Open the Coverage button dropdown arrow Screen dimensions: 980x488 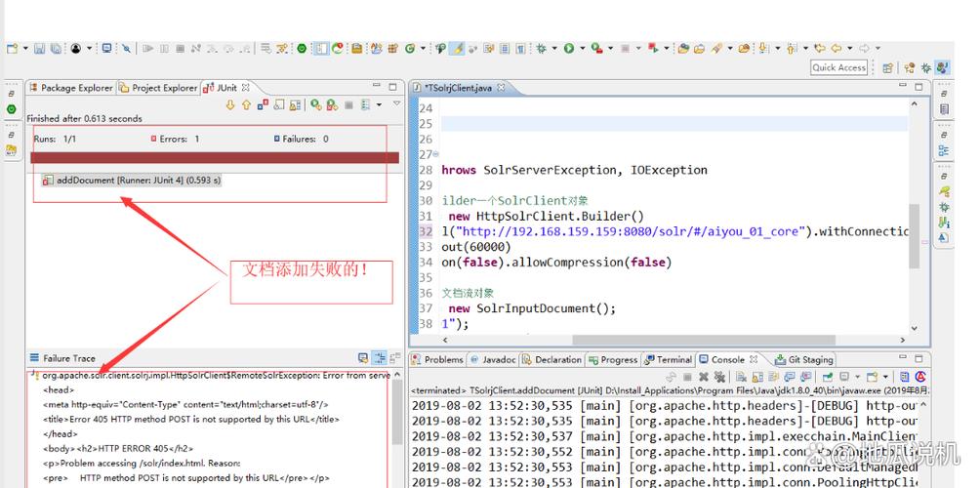(610, 48)
